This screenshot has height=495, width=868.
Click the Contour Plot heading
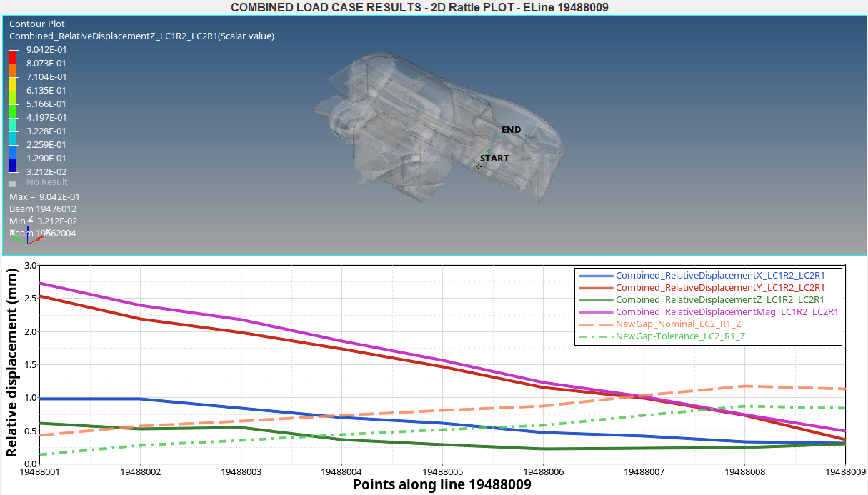(37, 24)
